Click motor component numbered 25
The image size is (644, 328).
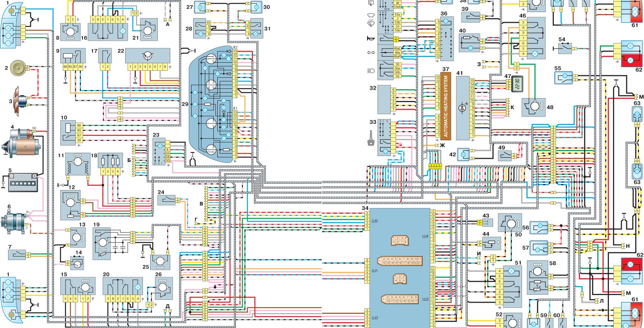point(161,262)
